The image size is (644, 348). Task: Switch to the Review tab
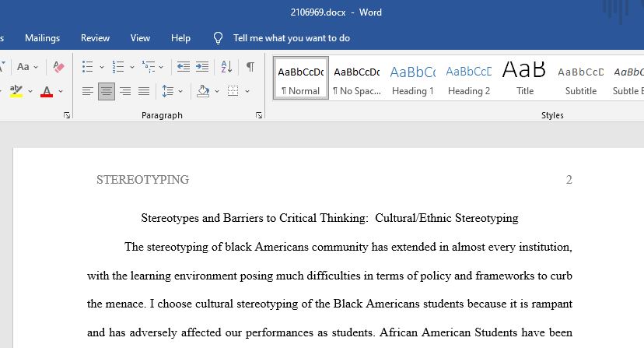95,38
